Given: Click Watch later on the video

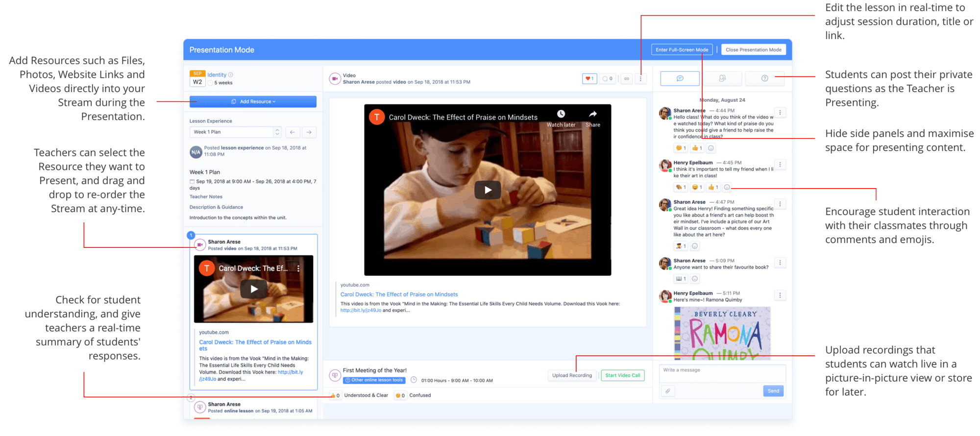Looking at the screenshot, I should tap(561, 118).
